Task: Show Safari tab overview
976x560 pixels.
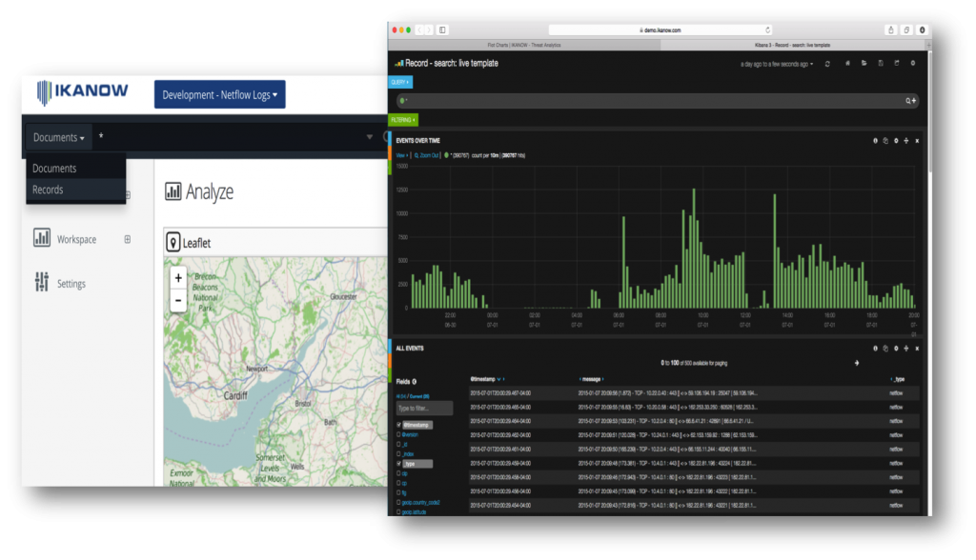Action: pos(906,30)
